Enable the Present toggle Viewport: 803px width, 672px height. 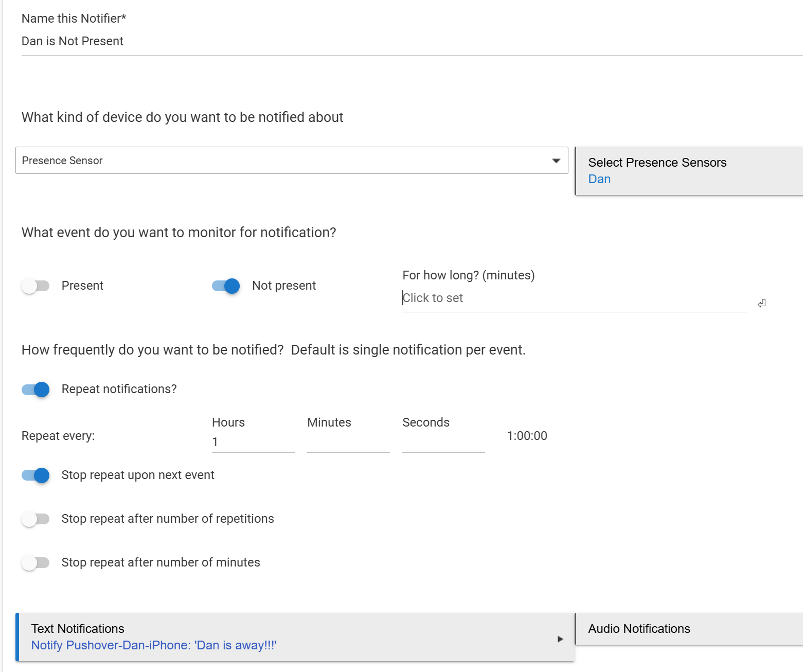[x=35, y=286]
